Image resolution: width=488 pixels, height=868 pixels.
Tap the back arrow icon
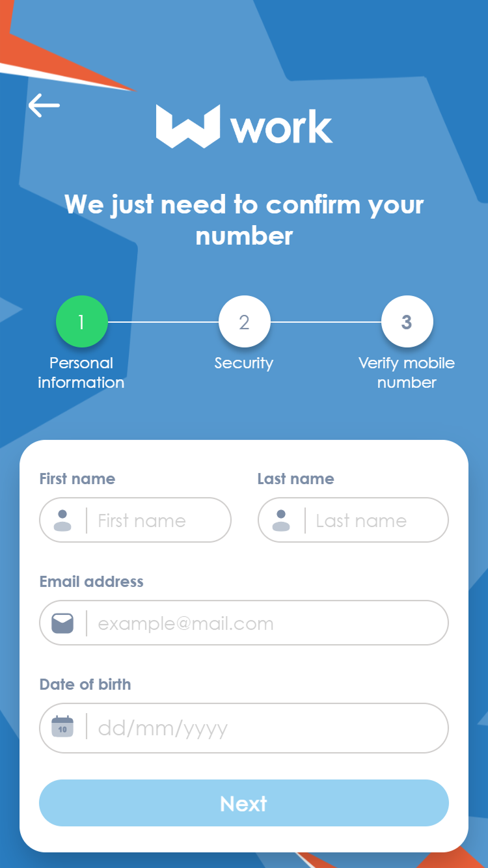pyautogui.click(x=44, y=105)
